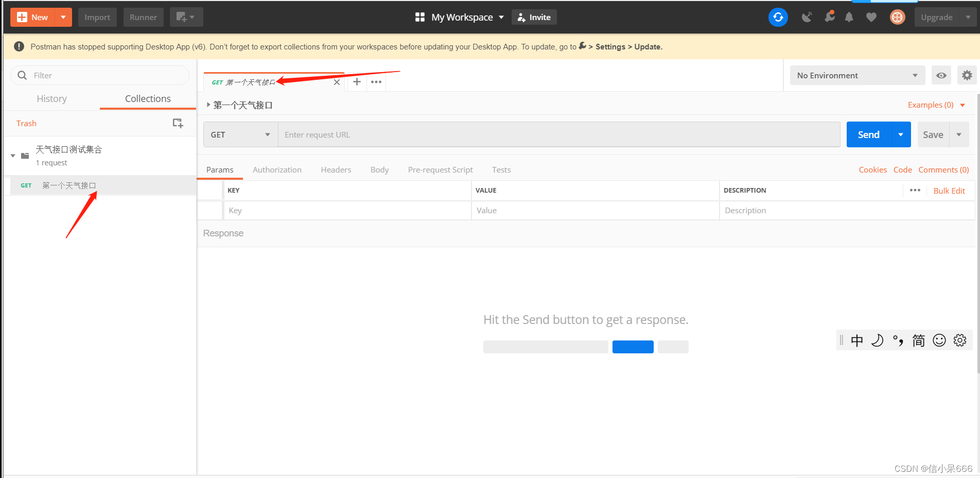Toggle IME simplified 简 mode
This screenshot has height=478, width=980.
coord(919,340)
